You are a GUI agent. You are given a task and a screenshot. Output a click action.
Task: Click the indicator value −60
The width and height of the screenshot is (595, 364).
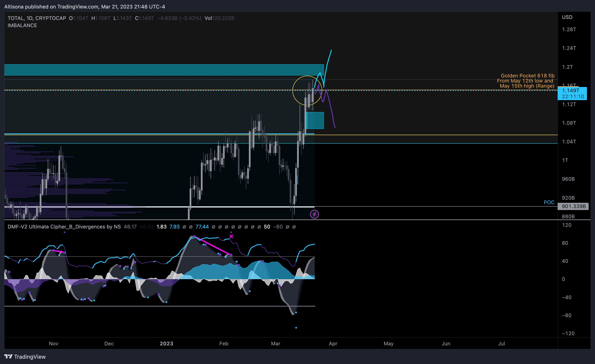tap(278, 227)
